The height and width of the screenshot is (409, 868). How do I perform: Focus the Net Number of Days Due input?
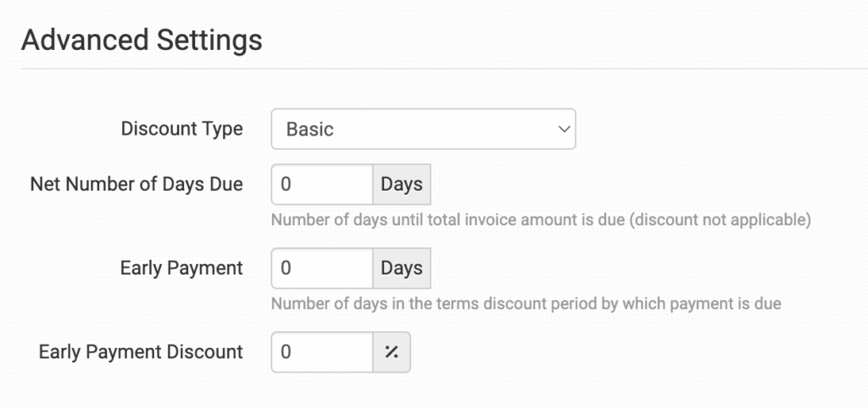322,185
